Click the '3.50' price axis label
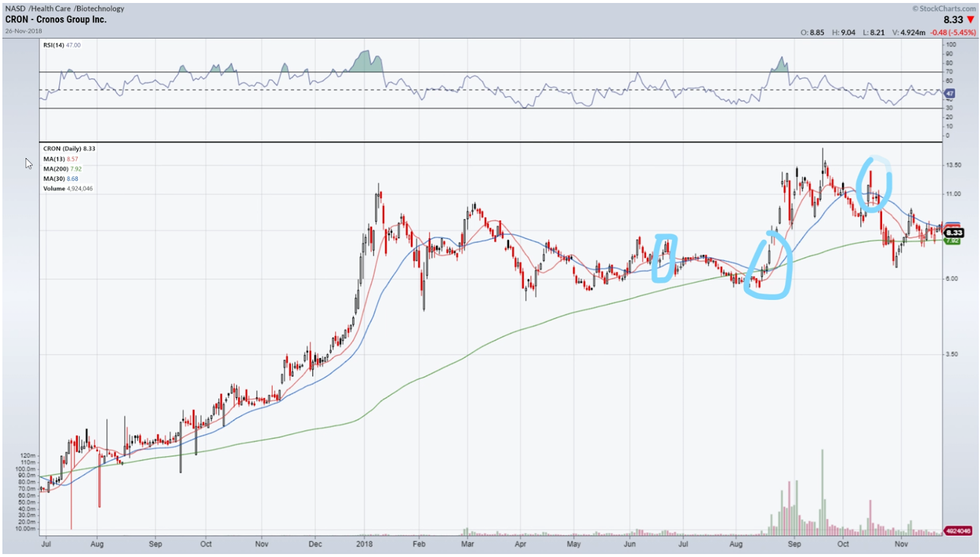 tap(951, 354)
